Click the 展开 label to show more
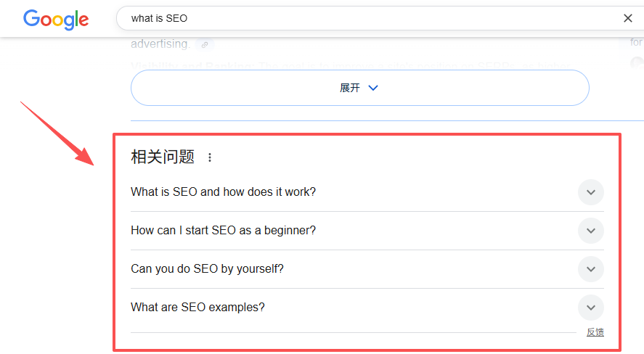The image size is (644, 354). [x=350, y=88]
